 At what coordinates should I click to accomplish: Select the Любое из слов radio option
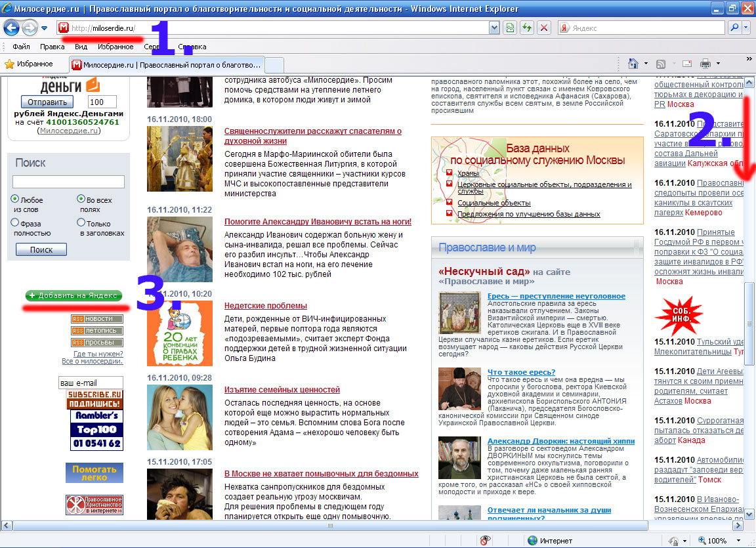point(15,199)
